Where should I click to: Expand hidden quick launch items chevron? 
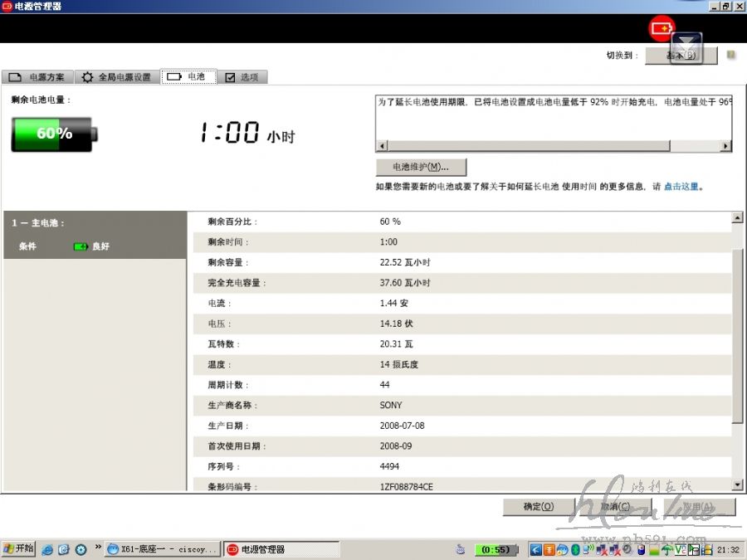(99, 548)
